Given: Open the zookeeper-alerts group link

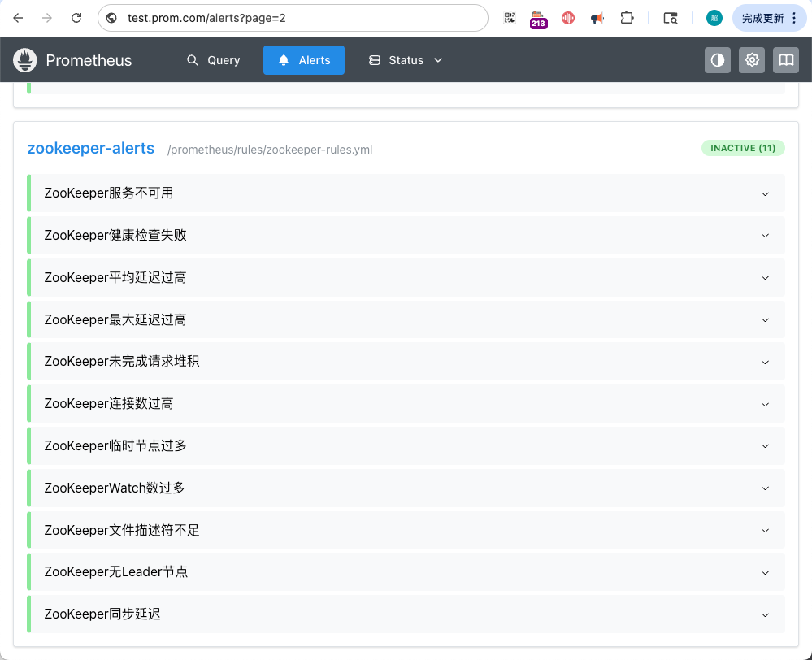Looking at the screenshot, I should pyautogui.click(x=90, y=148).
